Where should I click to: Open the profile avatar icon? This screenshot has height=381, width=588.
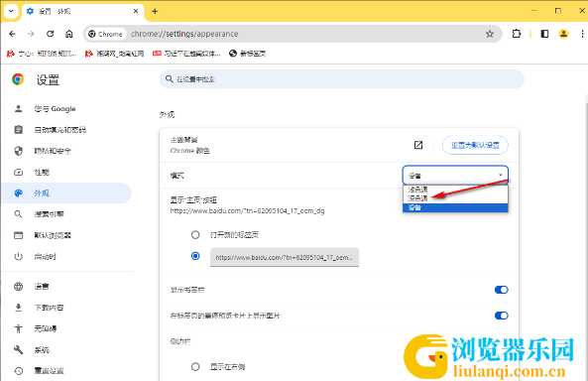(x=563, y=34)
